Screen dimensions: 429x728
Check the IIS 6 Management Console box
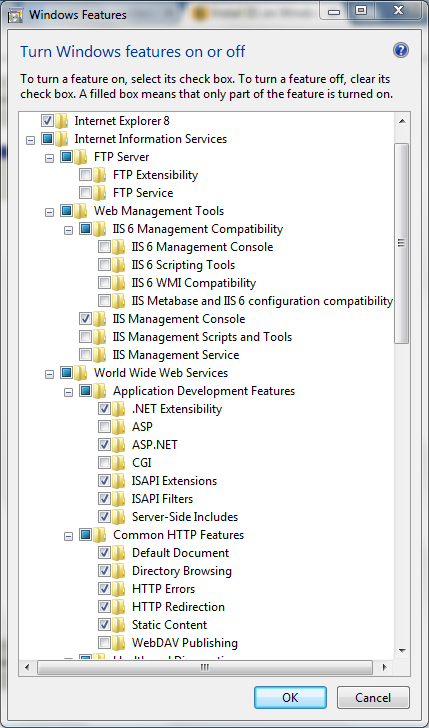click(x=104, y=247)
